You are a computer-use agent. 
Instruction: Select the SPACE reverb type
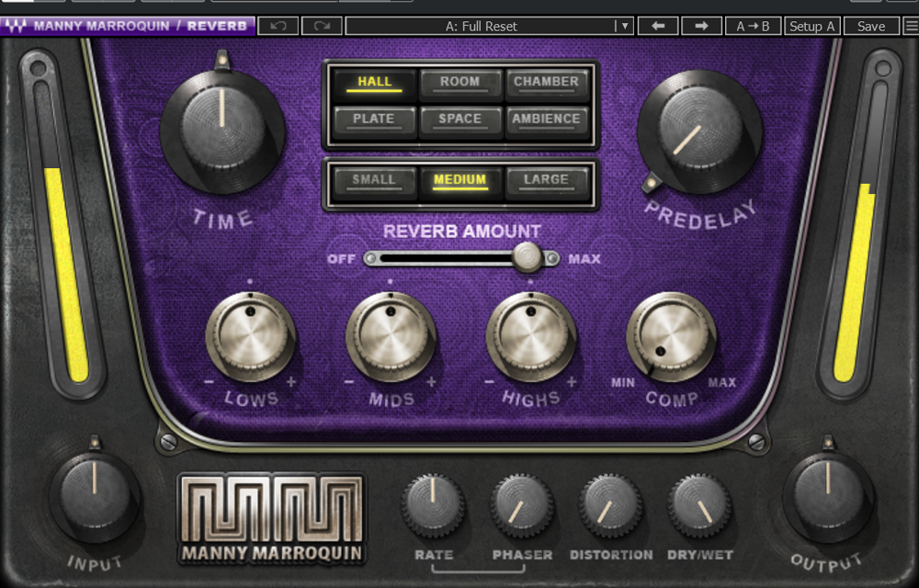[460, 120]
